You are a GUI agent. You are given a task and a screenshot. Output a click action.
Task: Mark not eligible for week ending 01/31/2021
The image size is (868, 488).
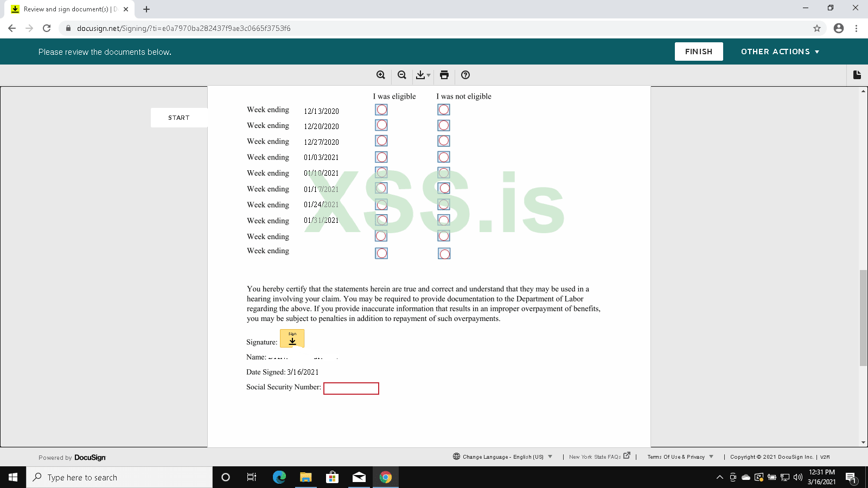click(x=444, y=220)
